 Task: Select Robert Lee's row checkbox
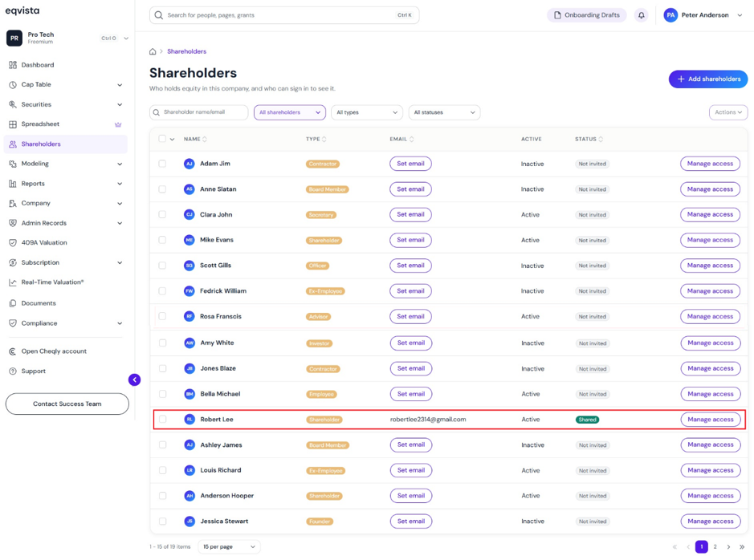point(162,420)
